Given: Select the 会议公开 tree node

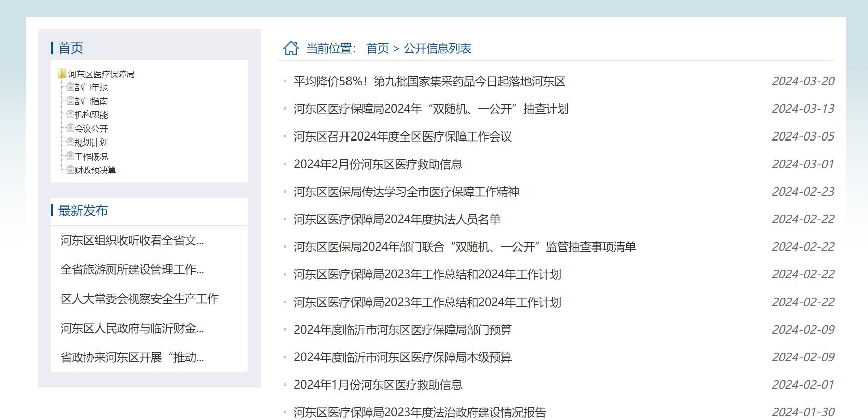Looking at the screenshot, I should (91, 129).
